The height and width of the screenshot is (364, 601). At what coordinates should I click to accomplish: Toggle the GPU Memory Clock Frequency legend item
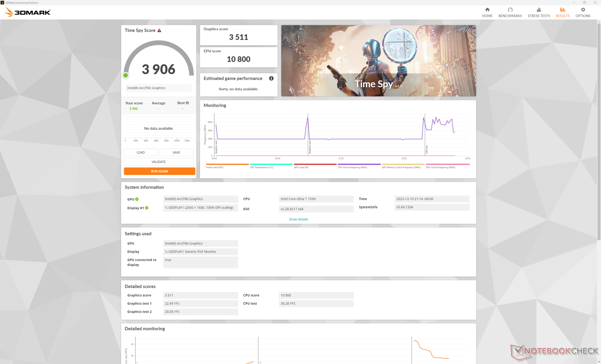coord(403,166)
